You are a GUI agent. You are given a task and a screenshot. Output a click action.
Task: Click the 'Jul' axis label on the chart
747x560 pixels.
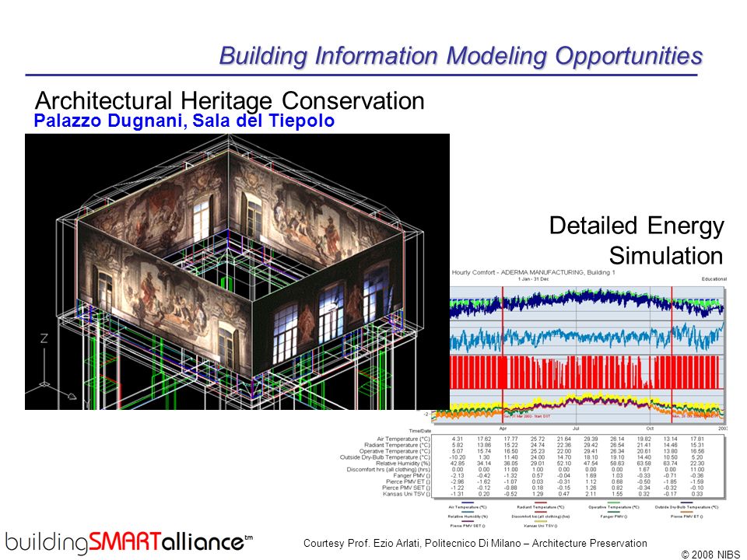pos(576,429)
